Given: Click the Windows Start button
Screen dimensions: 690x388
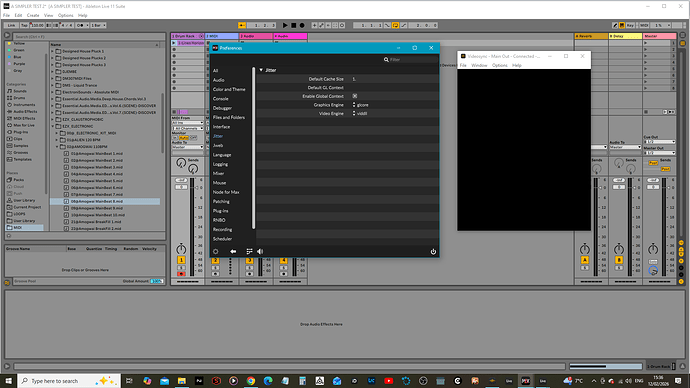Looking at the screenshot, I should [8, 381].
